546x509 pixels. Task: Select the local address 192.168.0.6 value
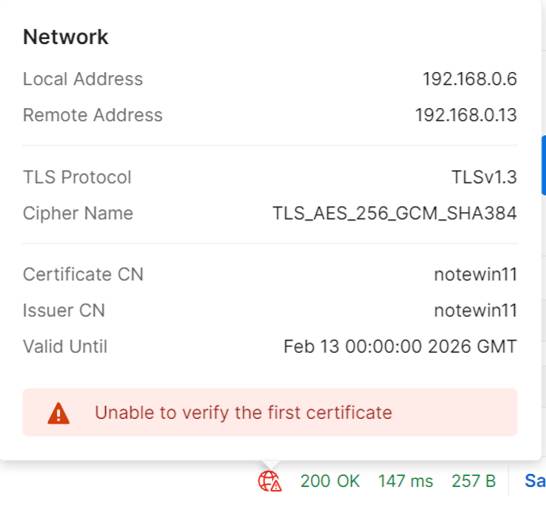tap(470, 79)
